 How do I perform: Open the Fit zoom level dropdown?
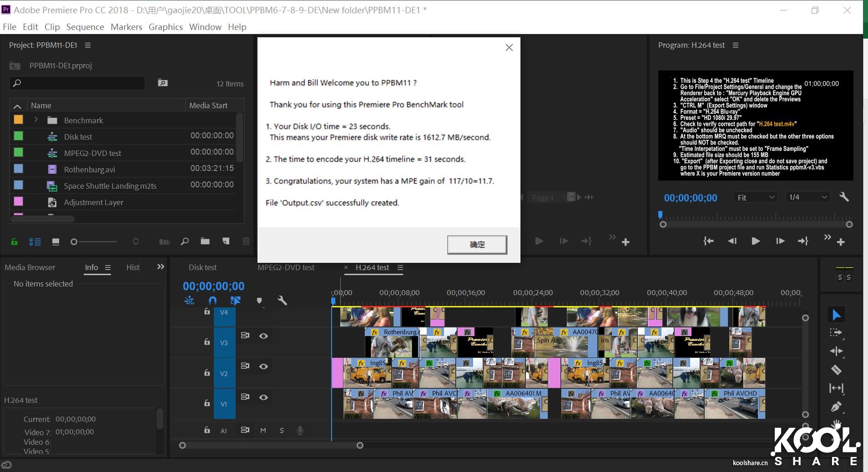click(755, 197)
